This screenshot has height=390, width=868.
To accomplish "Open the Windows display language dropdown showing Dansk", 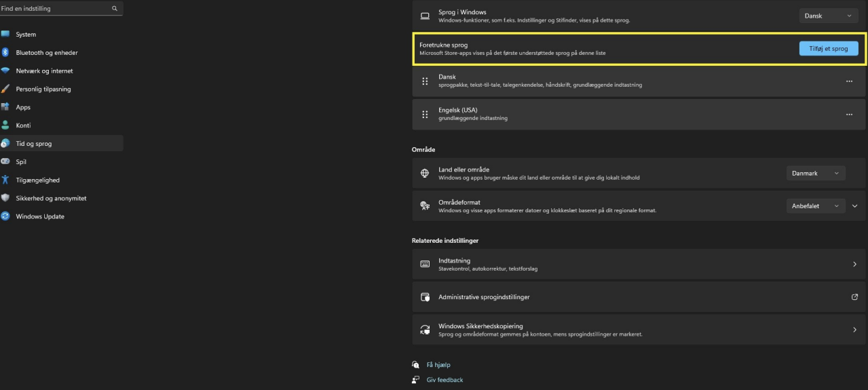I will coord(829,16).
